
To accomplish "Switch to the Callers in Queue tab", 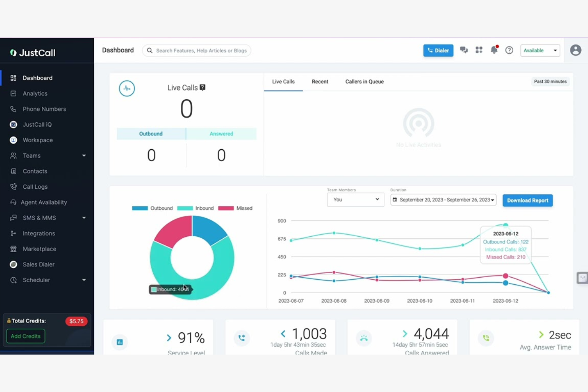I will tap(364, 81).
